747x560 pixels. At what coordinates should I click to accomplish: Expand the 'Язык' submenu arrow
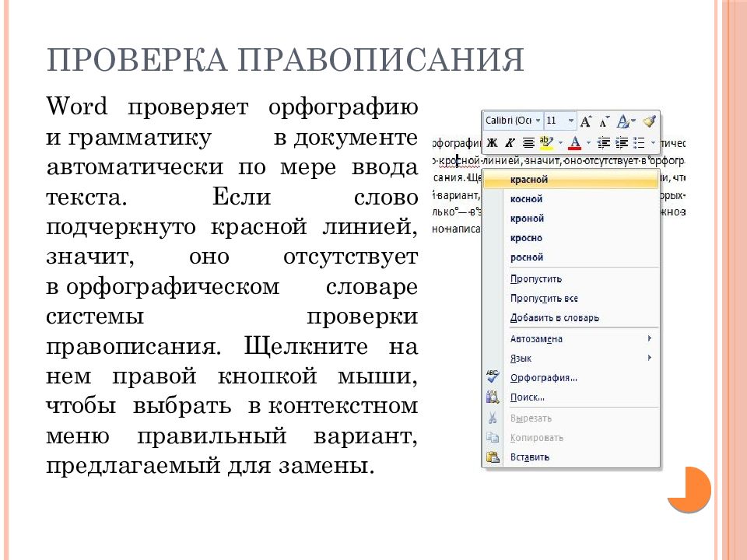pos(650,358)
